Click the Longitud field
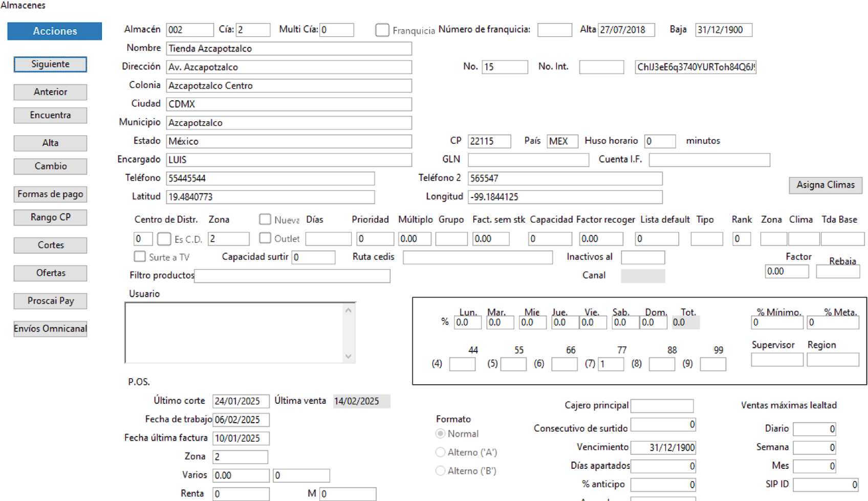This screenshot has height=501, width=868. tap(565, 197)
